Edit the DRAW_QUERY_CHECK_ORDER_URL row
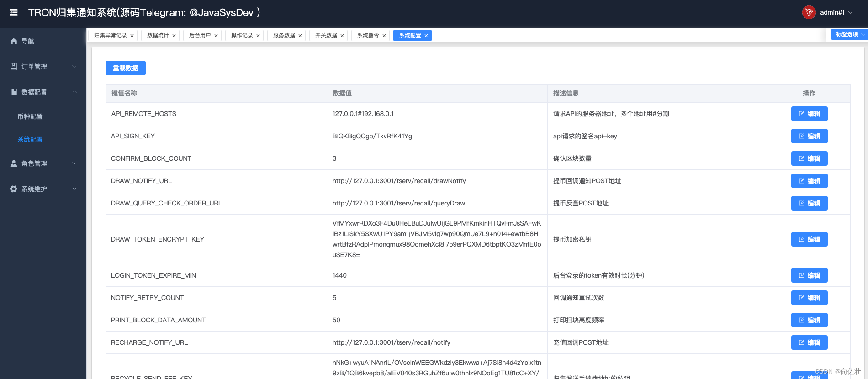 tap(809, 203)
